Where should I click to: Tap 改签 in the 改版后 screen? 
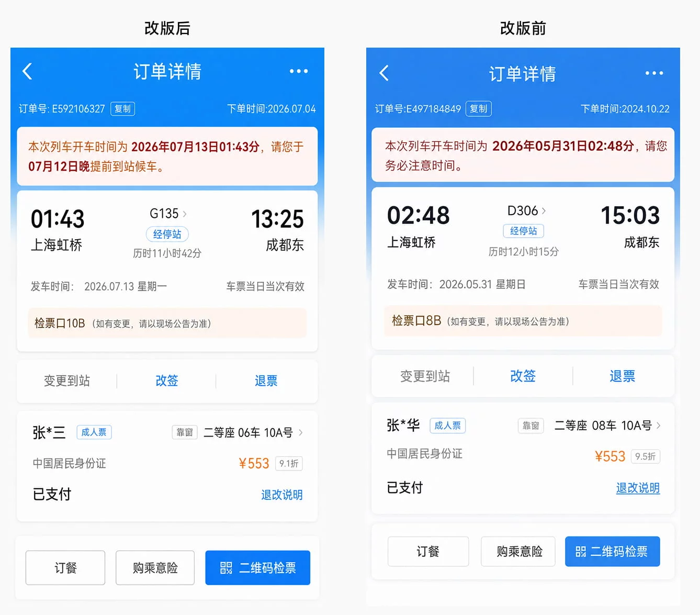(x=167, y=381)
